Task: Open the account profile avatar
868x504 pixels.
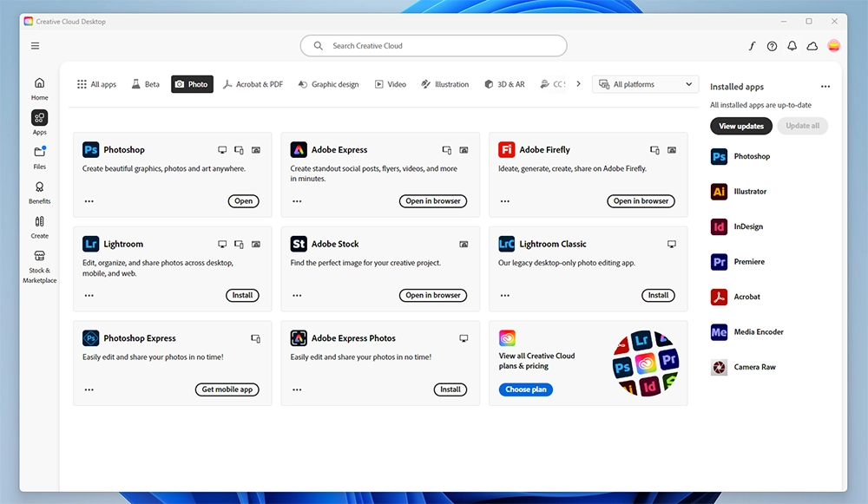Action: click(833, 46)
